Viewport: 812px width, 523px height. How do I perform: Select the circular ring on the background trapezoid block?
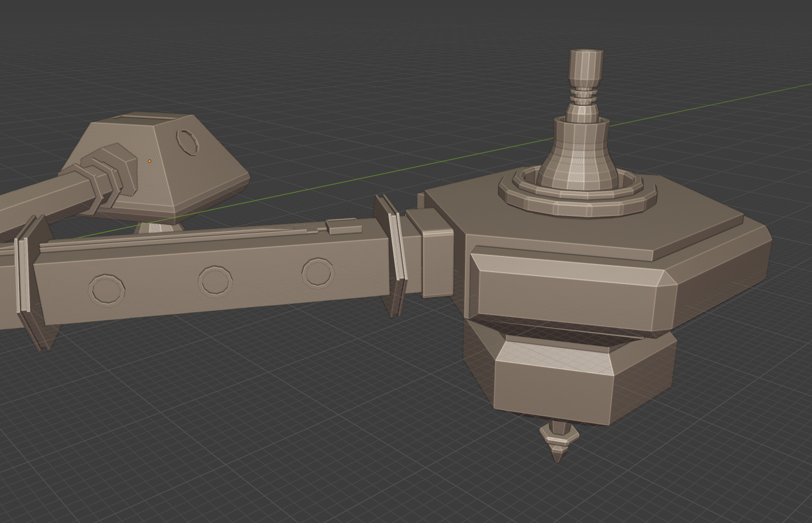[188, 142]
